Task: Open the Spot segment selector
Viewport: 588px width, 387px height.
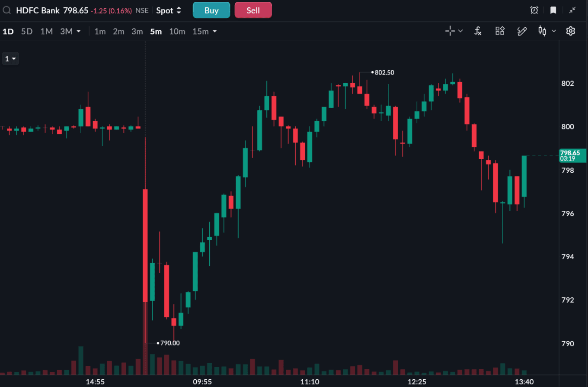Action: (x=169, y=10)
